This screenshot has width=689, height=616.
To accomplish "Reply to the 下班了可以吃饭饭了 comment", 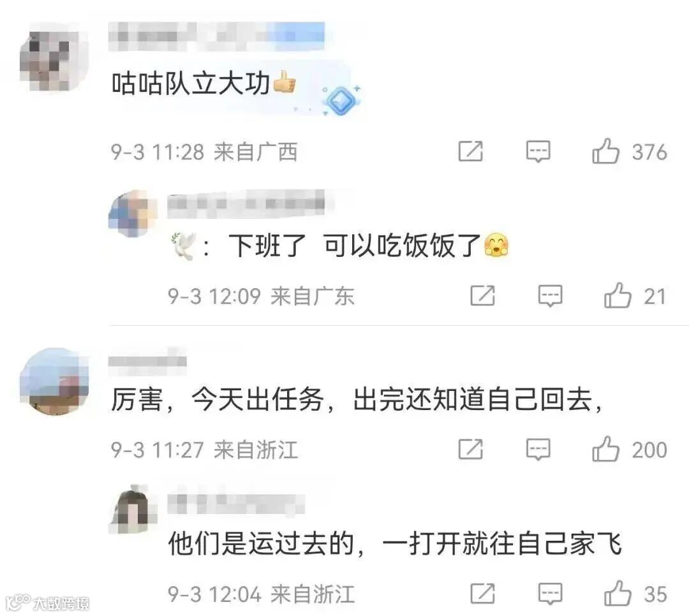I will click(550, 295).
